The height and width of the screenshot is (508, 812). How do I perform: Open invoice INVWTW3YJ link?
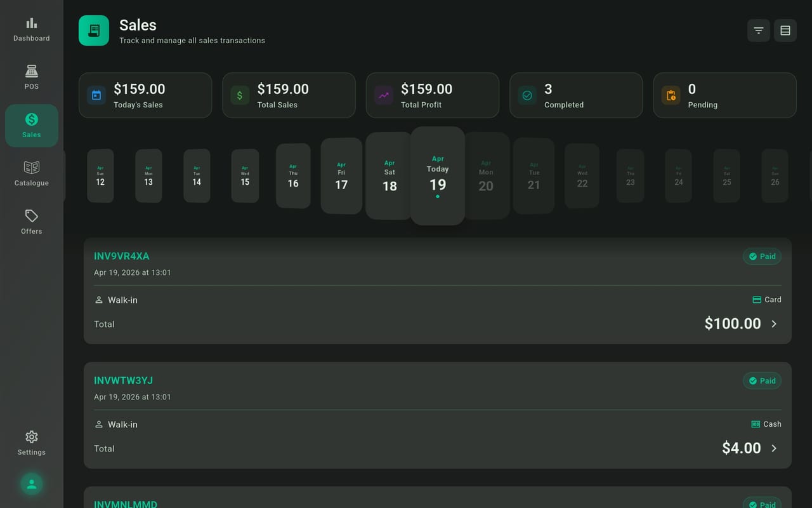[x=123, y=381]
